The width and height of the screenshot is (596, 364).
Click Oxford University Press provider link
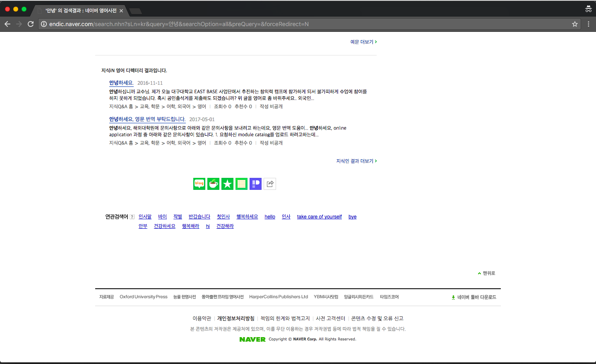point(144,297)
